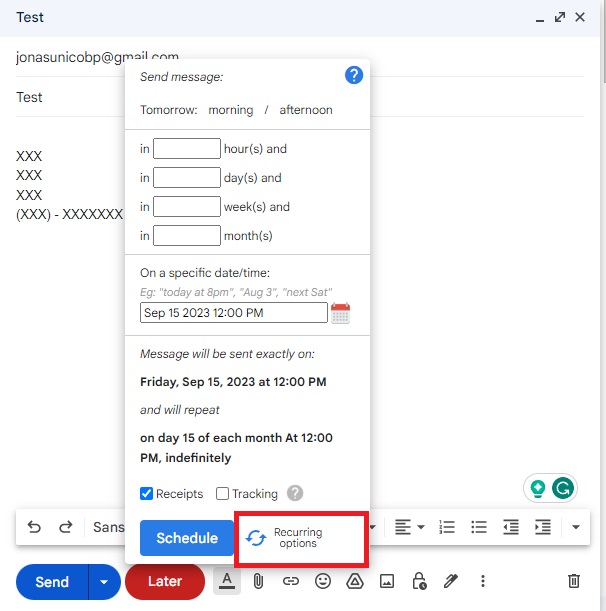Viewport: 606px width, 611px height.
Task: Pop out the compose window to full screen
Action: (560, 17)
